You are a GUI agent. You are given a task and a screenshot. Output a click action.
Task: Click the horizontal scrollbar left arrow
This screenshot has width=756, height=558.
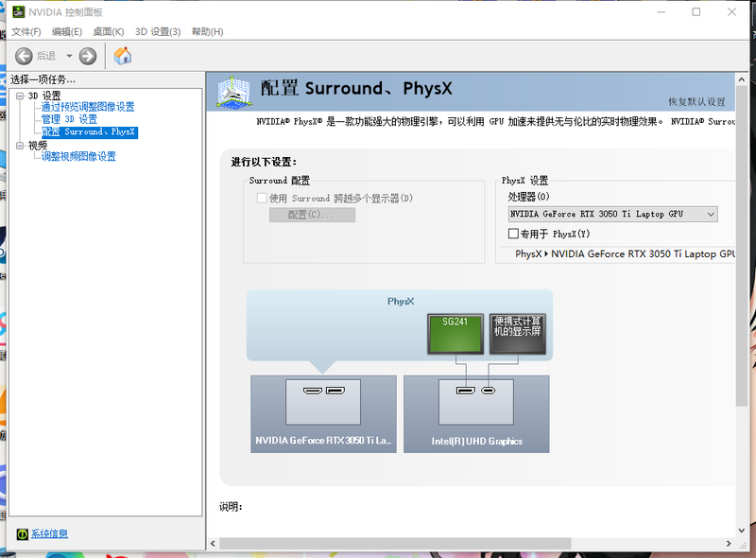coord(214,544)
